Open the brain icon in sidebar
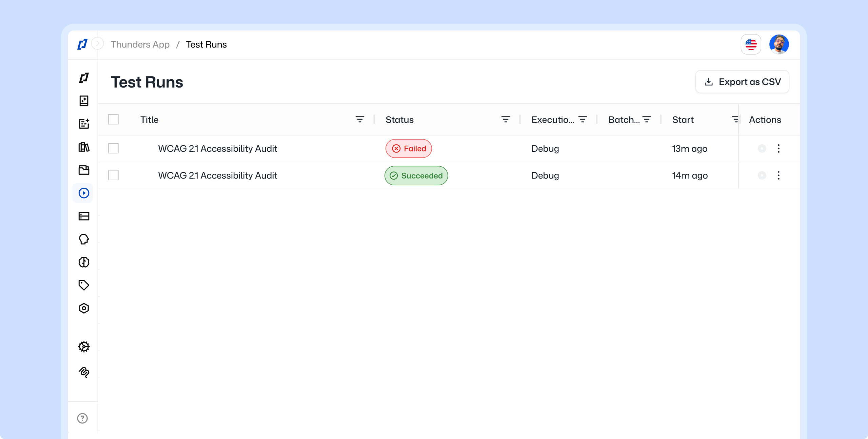 [x=84, y=262]
